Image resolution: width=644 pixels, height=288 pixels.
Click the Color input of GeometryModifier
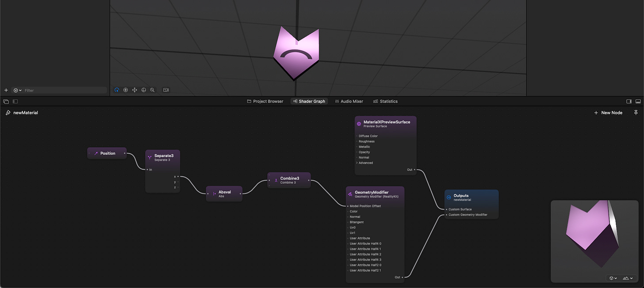[x=353, y=211]
